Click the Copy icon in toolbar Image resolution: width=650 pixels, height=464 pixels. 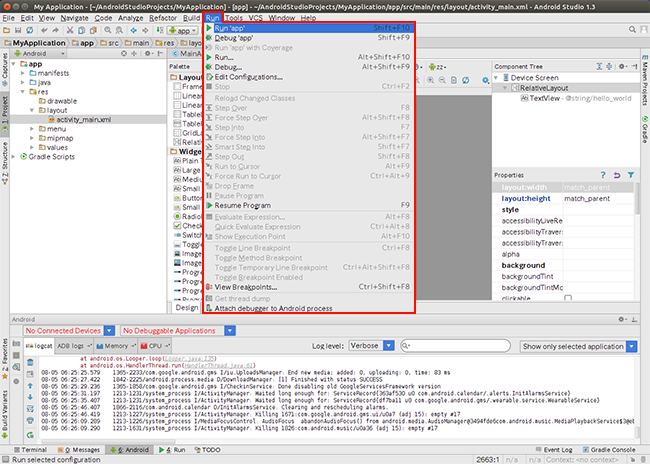[82, 30]
